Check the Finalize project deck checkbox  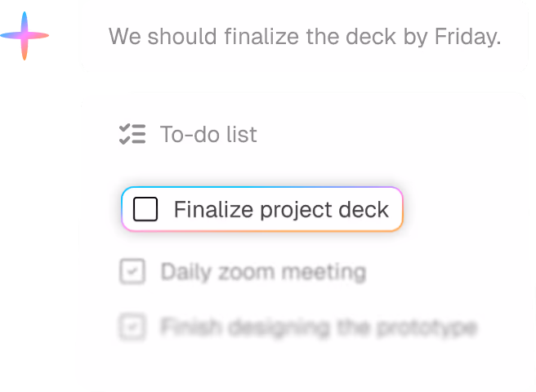(x=145, y=209)
